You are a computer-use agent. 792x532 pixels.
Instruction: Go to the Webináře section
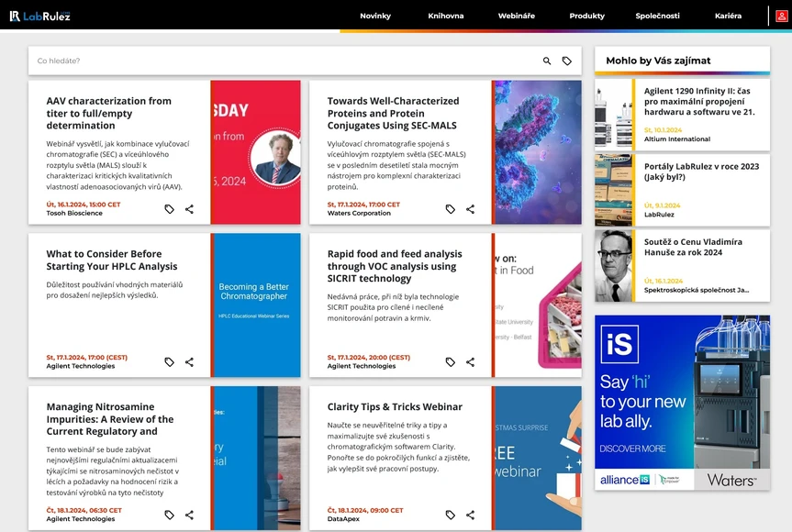pyautogui.click(x=516, y=16)
